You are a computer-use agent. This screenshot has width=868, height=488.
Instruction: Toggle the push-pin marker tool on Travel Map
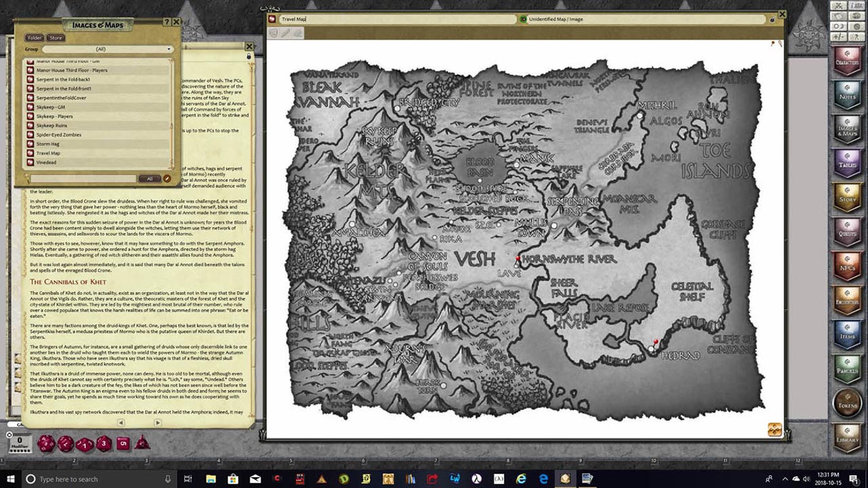[772, 43]
